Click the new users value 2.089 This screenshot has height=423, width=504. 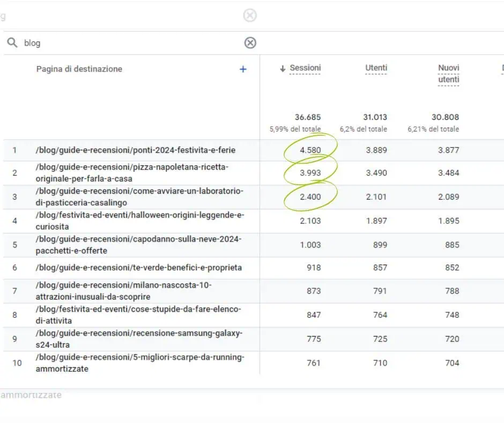click(448, 197)
